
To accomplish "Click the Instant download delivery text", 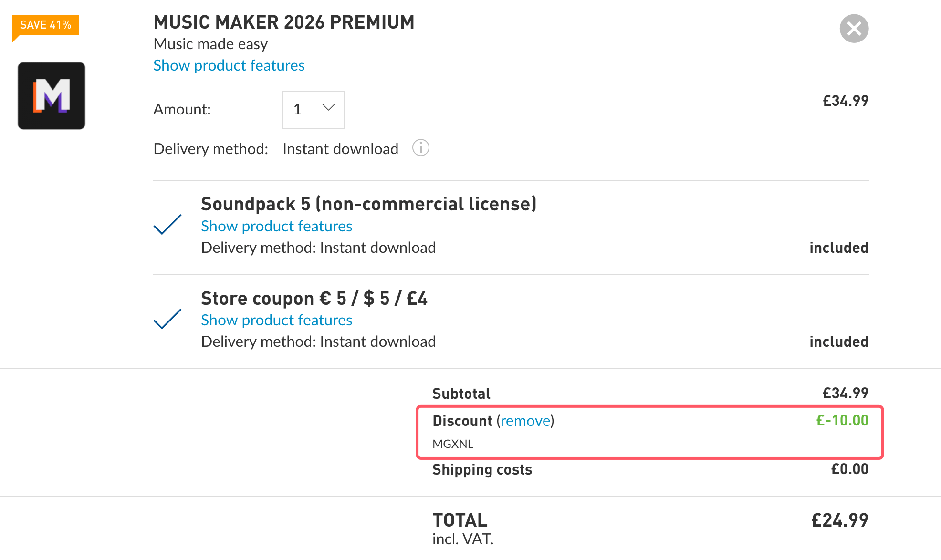I will (340, 149).
